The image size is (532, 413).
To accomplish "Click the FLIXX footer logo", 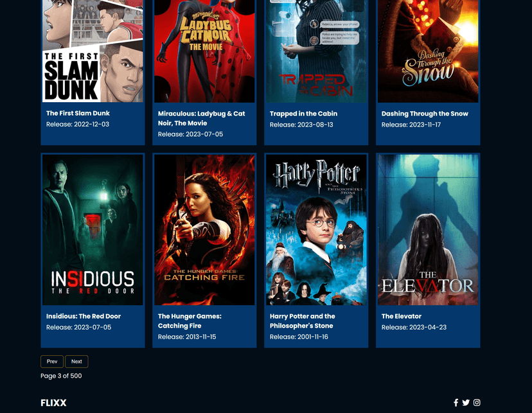I will coord(53,403).
